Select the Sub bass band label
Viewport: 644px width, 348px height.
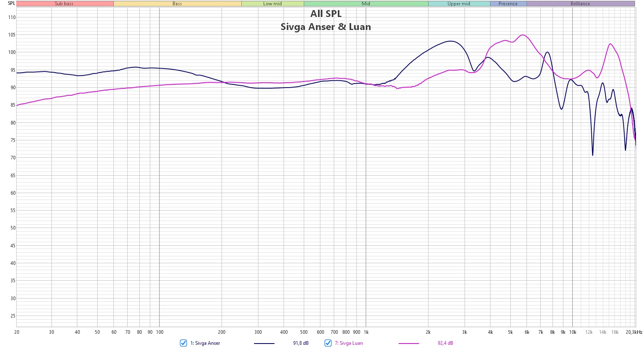[64, 4]
